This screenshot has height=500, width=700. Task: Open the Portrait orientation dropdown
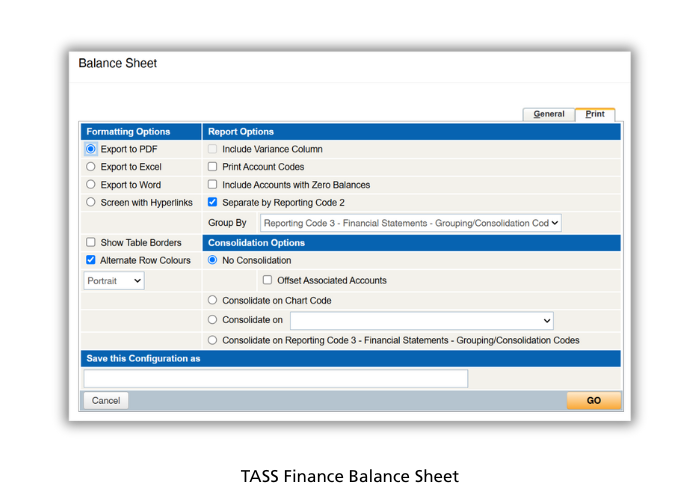tap(114, 281)
